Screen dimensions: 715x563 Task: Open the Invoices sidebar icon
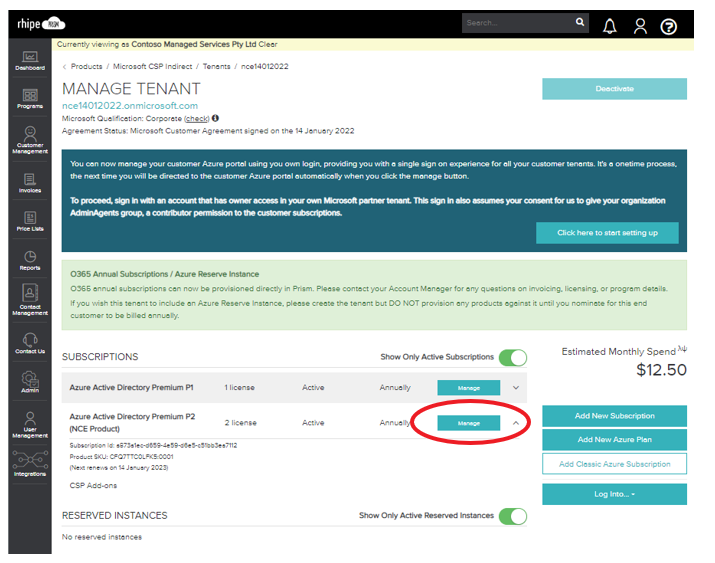(30, 183)
